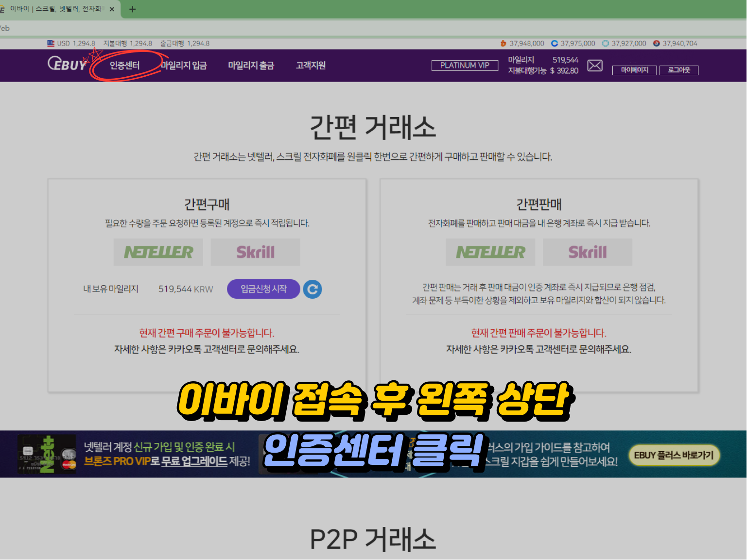Click the US flag USD rate icon
The image size is (747, 560).
[51, 43]
